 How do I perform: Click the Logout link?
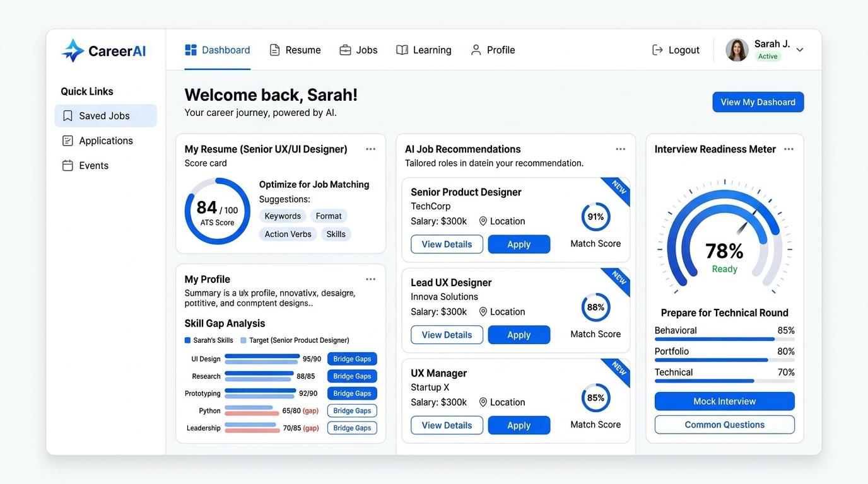click(x=676, y=50)
